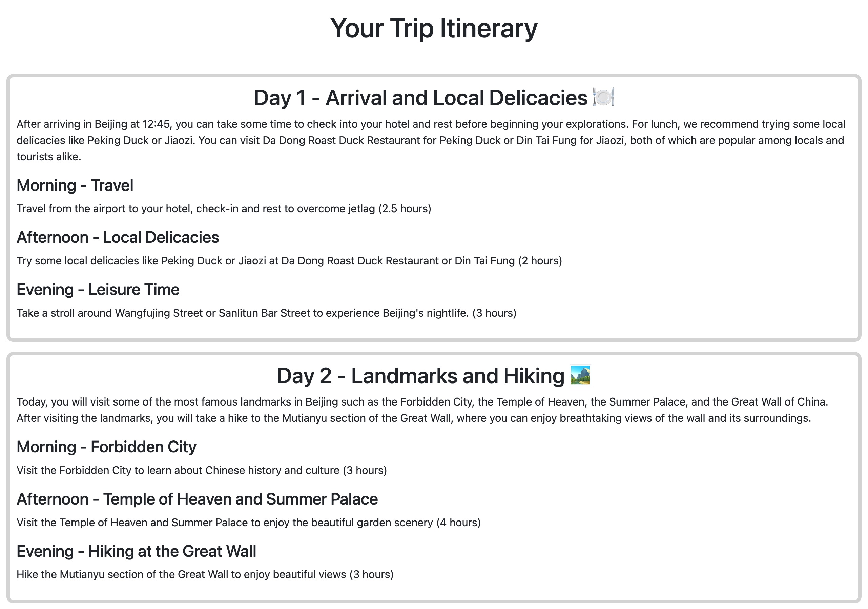Click the word 'tourists alike' in Day 1 intro

[48, 157]
